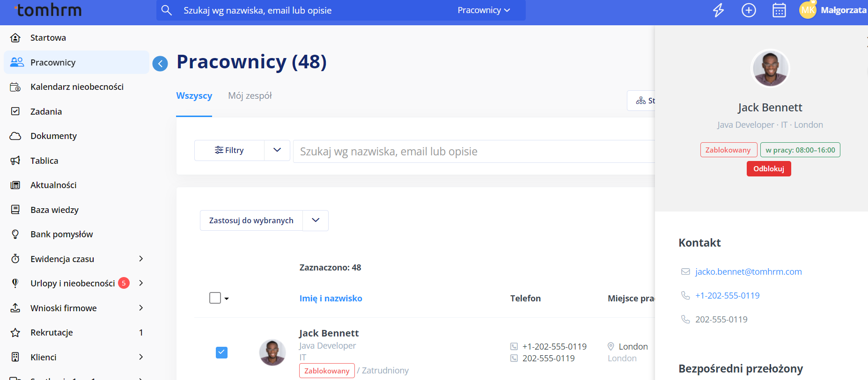Collapse sidebar with blue arrow button
The width and height of the screenshot is (868, 380).
[x=160, y=64]
